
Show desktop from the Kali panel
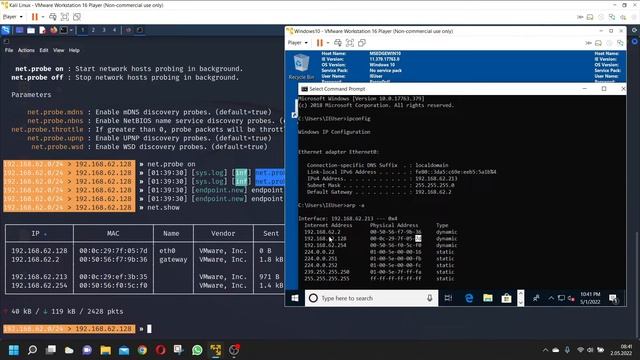19,30
